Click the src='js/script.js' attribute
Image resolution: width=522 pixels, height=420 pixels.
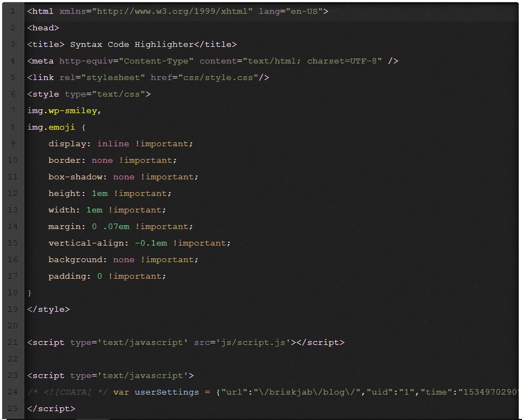(x=242, y=343)
